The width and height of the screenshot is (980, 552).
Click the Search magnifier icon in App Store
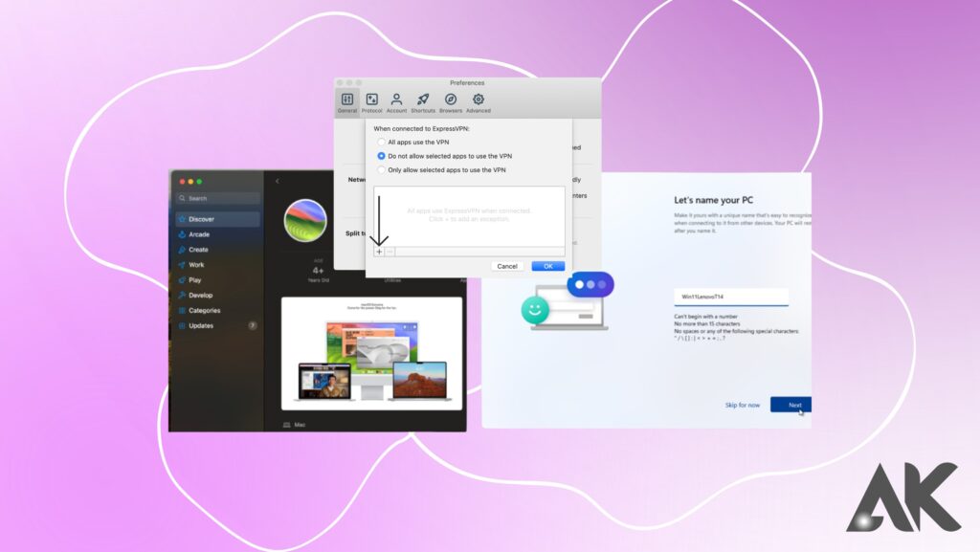click(x=182, y=198)
